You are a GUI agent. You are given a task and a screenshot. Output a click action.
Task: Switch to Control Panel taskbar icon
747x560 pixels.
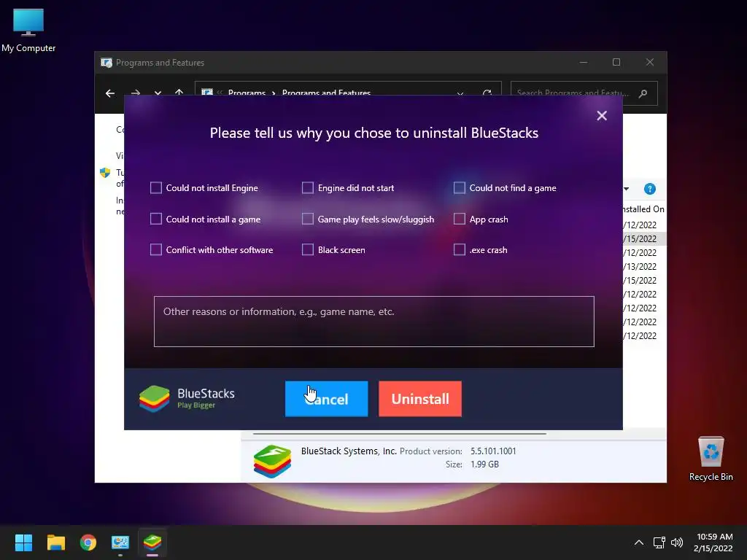pyautogui.click(x=120, y=542)
